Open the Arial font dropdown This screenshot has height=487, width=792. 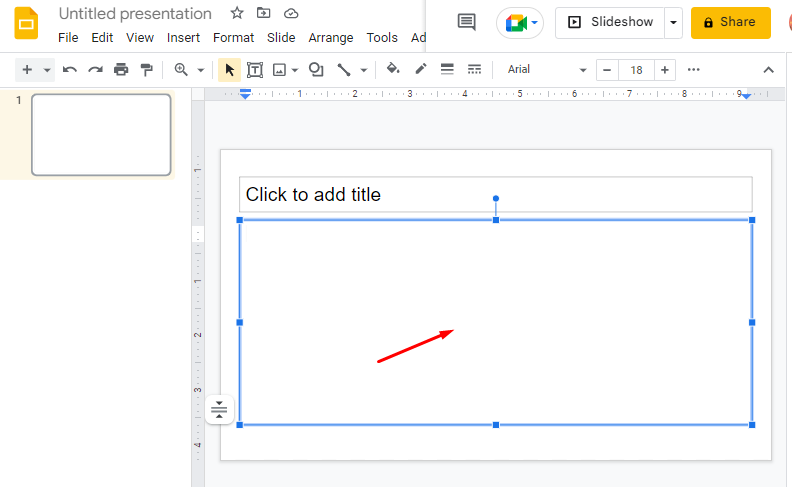point(547,70)
